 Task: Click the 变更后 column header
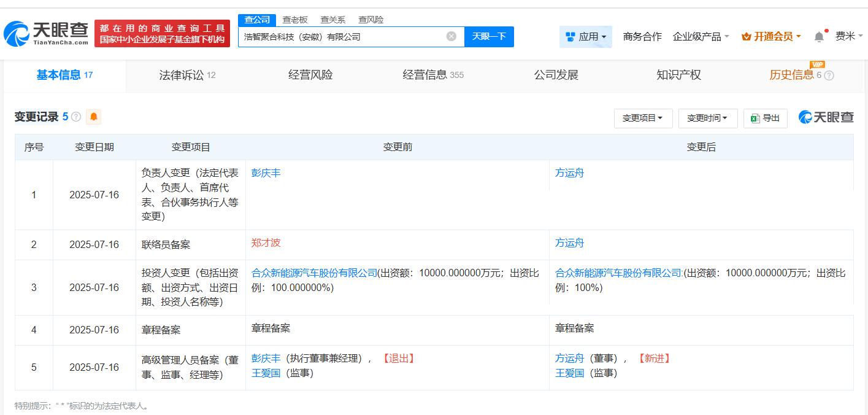coord(701,147)
